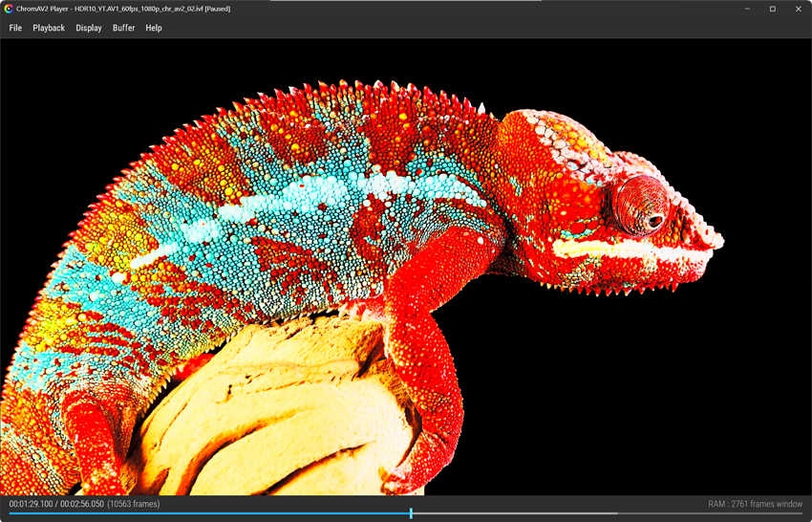
Task: Open the File menu
Action: (15, 28)
